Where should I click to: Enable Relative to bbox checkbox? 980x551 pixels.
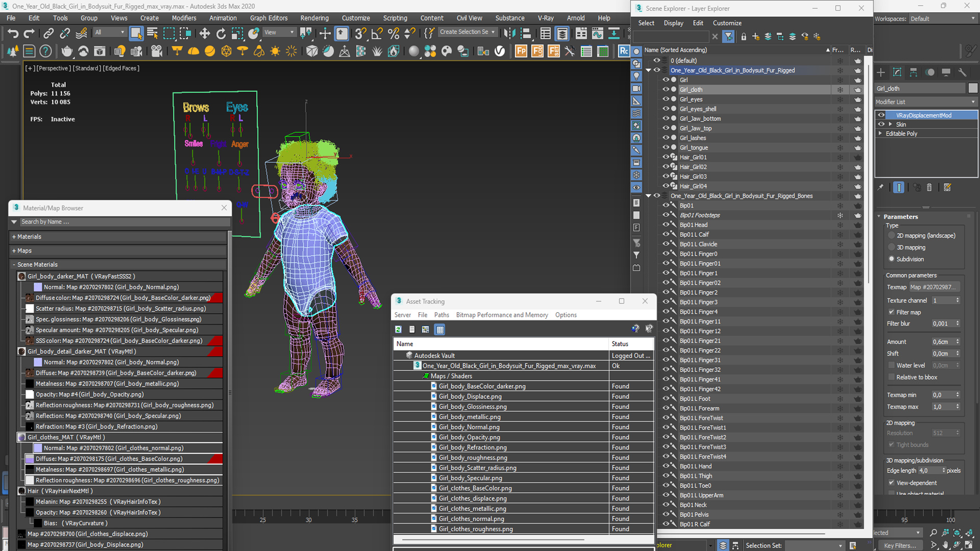click(892, 377)
